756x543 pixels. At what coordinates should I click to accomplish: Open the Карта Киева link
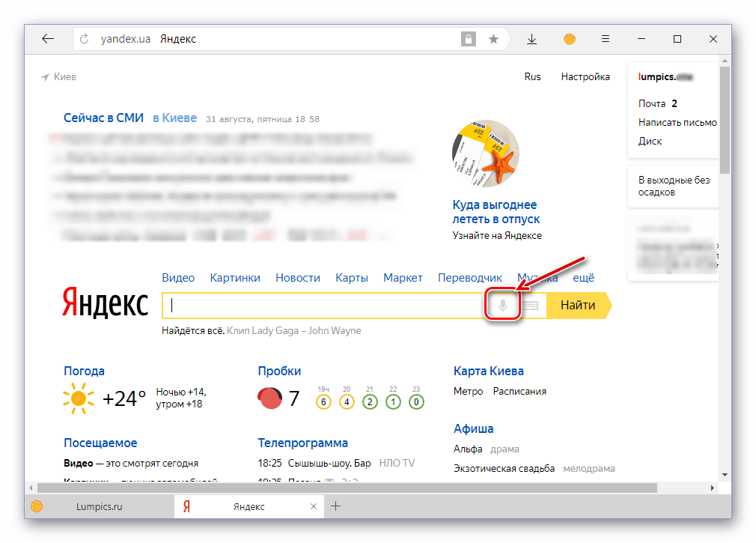point(489,371)
